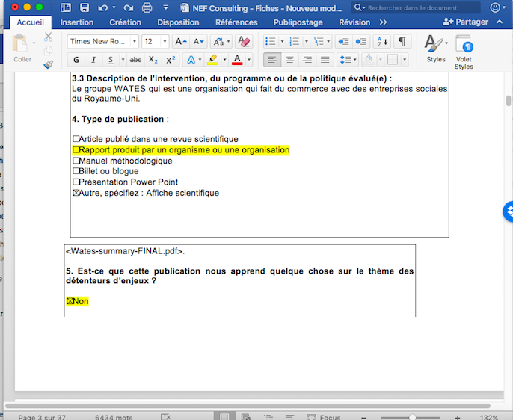This screenshot has width=513, height=420.
Task: Open the font size dropdown
Action: [165, 42]
